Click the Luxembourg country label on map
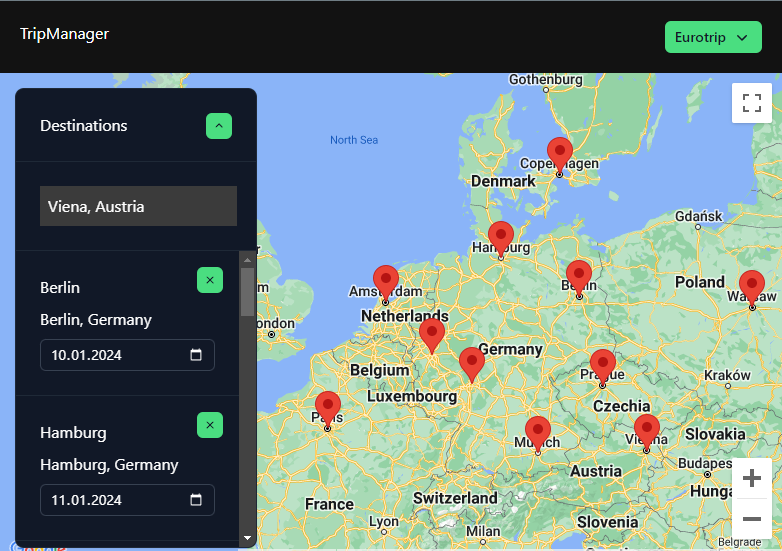The width and height of the screenshot is (782, 551). click(412, 396)
